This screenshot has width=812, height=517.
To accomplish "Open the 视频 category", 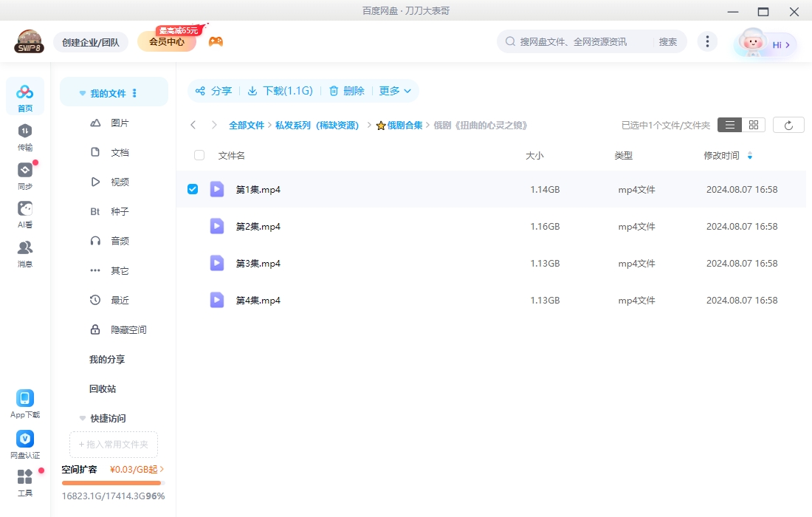I will (120, 182).
